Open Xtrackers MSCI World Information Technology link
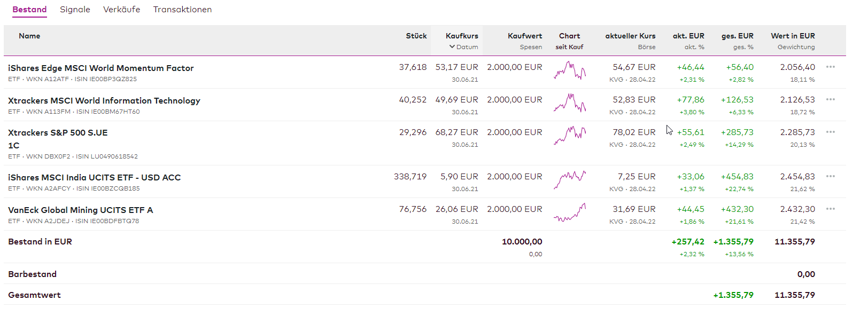868x316 pixels. click(104, 101)
